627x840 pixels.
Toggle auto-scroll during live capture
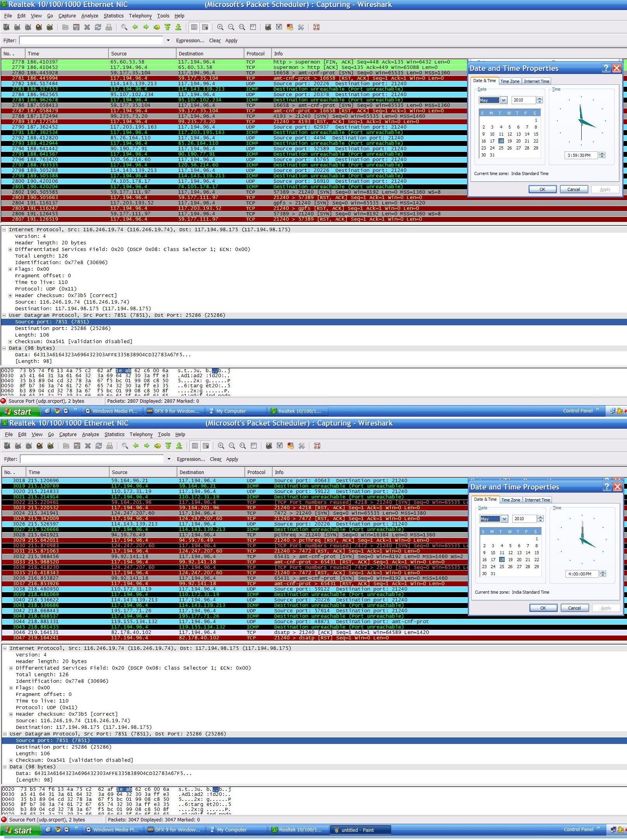pyautogui.click(x=204, y=27)
